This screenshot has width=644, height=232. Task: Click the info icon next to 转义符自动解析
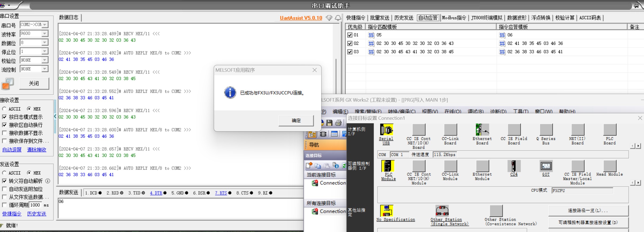click(x=48, y=181)
